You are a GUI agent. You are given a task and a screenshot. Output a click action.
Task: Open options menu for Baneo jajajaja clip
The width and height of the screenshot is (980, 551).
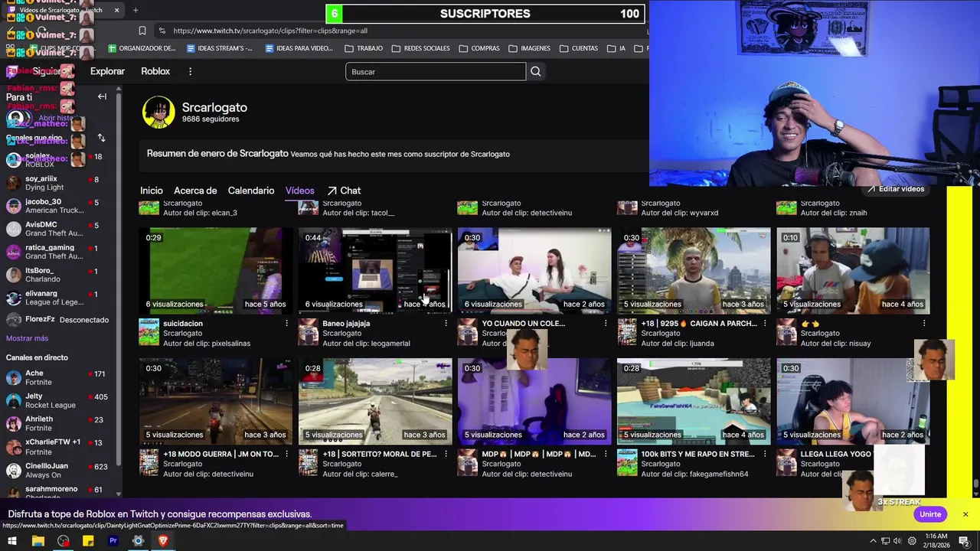[446, 324]
